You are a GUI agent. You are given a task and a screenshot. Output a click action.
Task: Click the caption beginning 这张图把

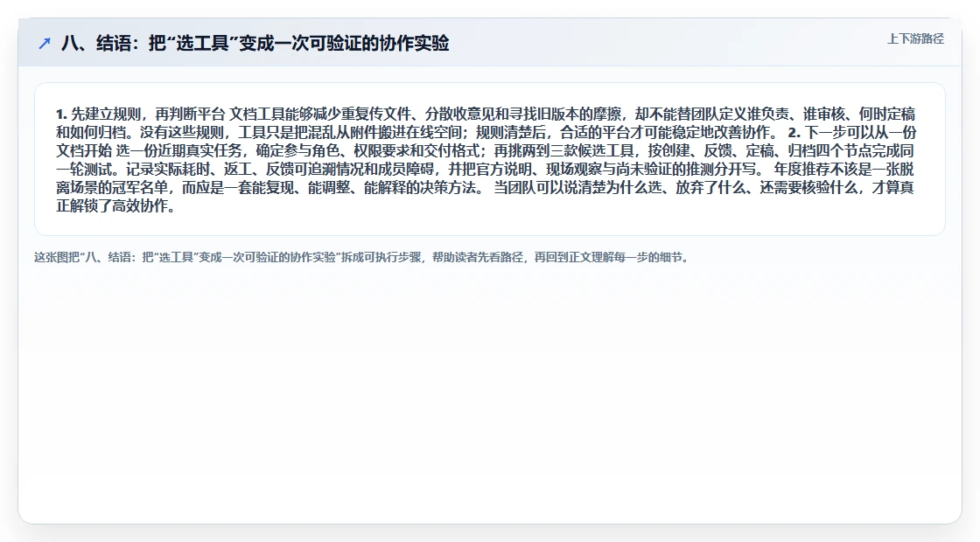pyautogui.click(x=362, y=257)
